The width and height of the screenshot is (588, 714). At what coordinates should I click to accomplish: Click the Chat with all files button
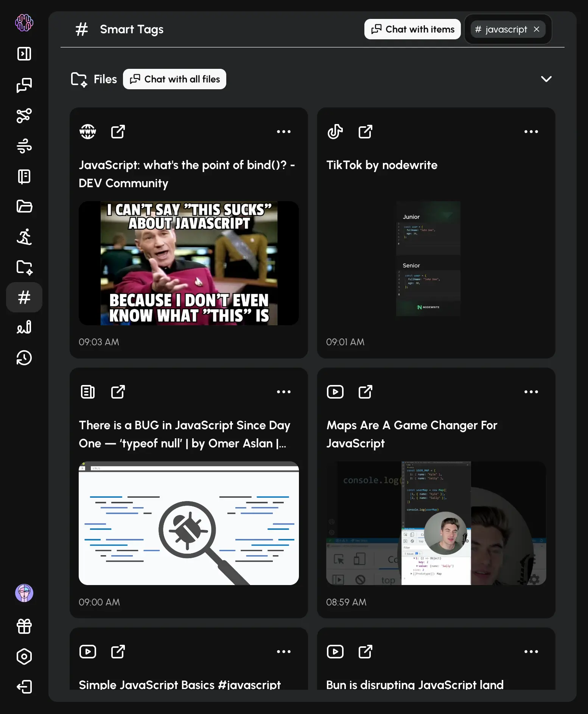(174, 79)
